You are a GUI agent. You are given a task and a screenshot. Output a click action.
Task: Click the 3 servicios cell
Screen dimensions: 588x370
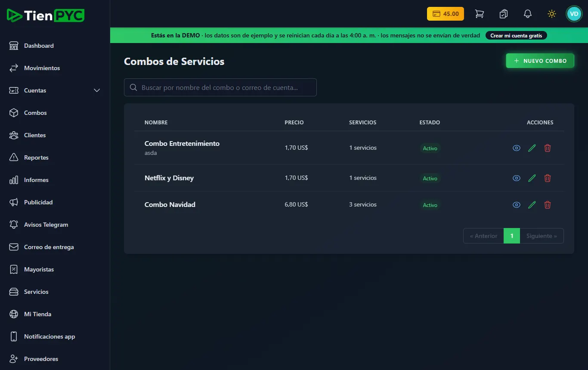click(363, 205)
